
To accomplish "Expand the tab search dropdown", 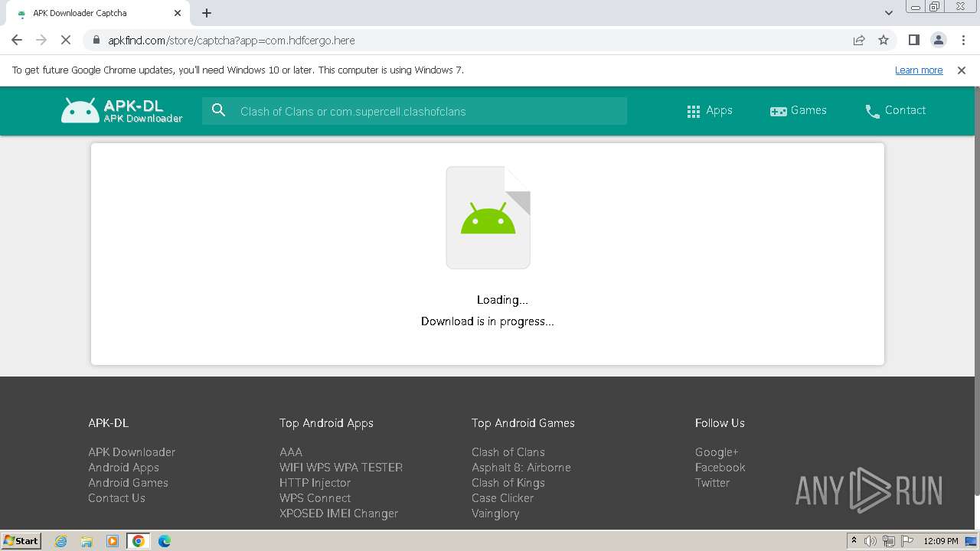I will tap(888, 12).
